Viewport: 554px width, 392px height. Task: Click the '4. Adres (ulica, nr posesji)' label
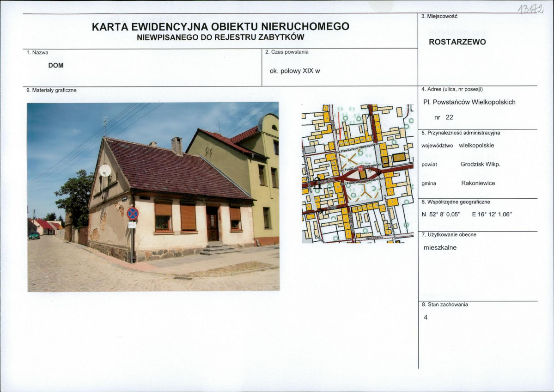(x=452, y=89)
